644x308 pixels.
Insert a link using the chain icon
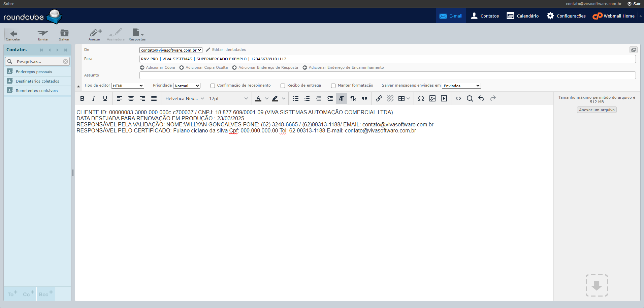tap(379, 98)
